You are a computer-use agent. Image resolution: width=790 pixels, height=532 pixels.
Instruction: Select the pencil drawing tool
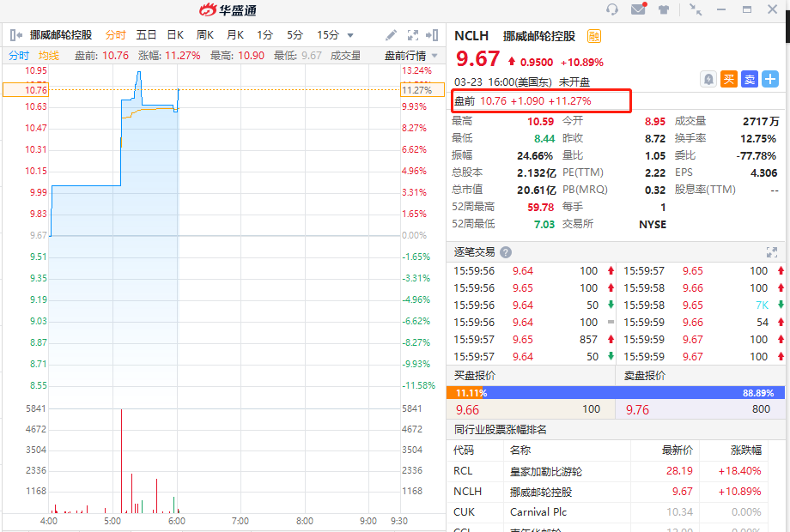[x=391, y=34]
